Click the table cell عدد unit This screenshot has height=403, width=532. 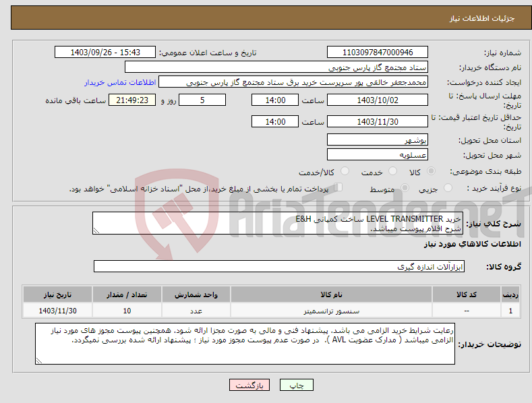coord(196,311)
